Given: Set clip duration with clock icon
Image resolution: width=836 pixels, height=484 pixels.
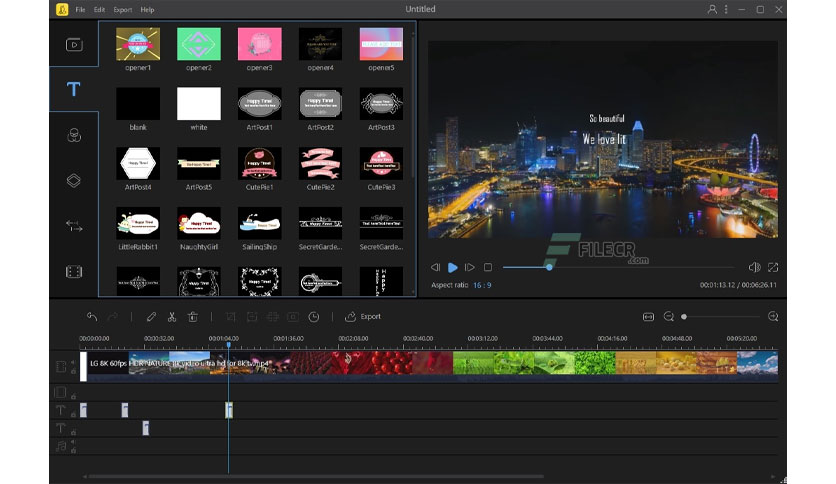Looking at the screenshot, I should click(x=314, y=317).
